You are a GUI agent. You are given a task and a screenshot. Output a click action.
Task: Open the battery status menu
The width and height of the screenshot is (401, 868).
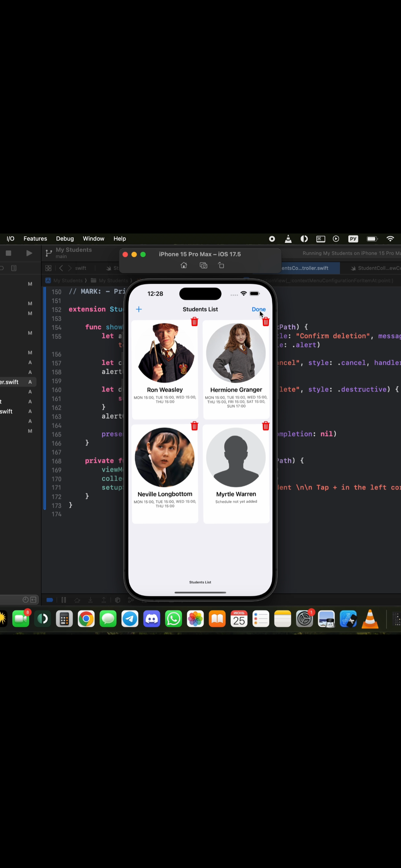[372, 239]
